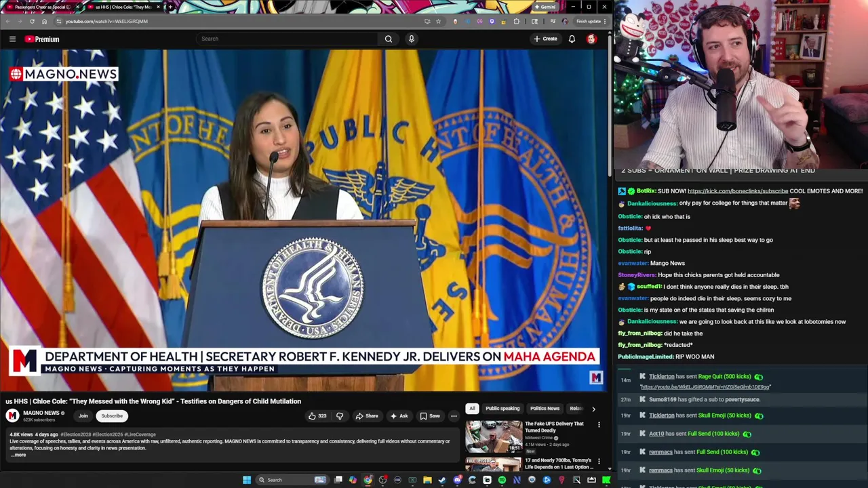Select the Public speaking chip

502,409
